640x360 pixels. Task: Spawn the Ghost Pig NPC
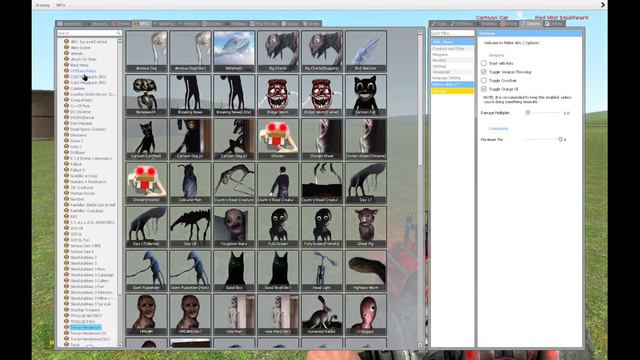pos(366,227)
